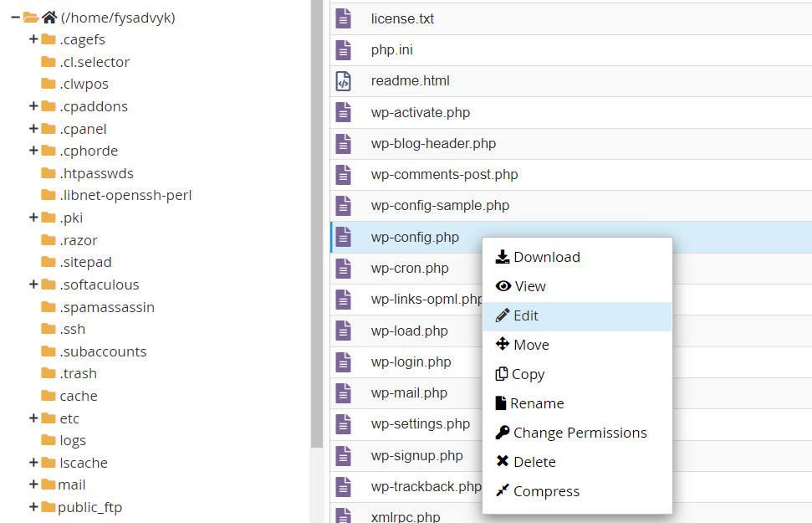Expand the .softaculous folder node

click(33, 285)
